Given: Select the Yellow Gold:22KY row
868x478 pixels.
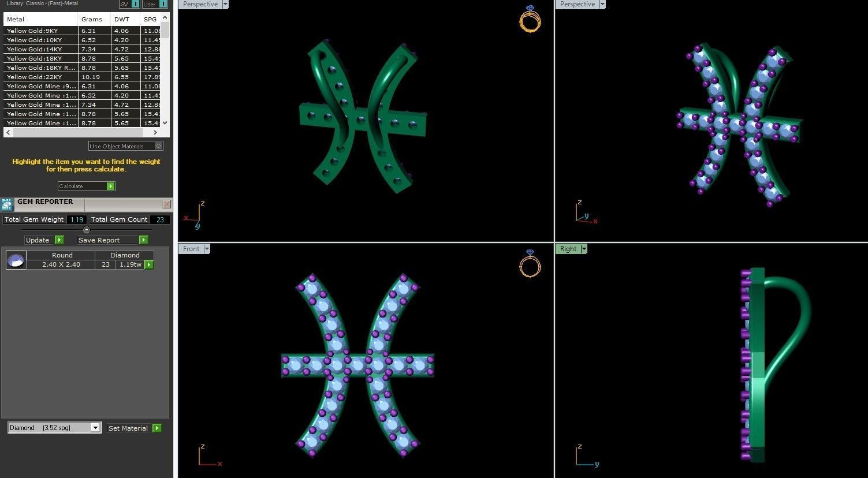Looking at the screenshot, I should [82, 77].
